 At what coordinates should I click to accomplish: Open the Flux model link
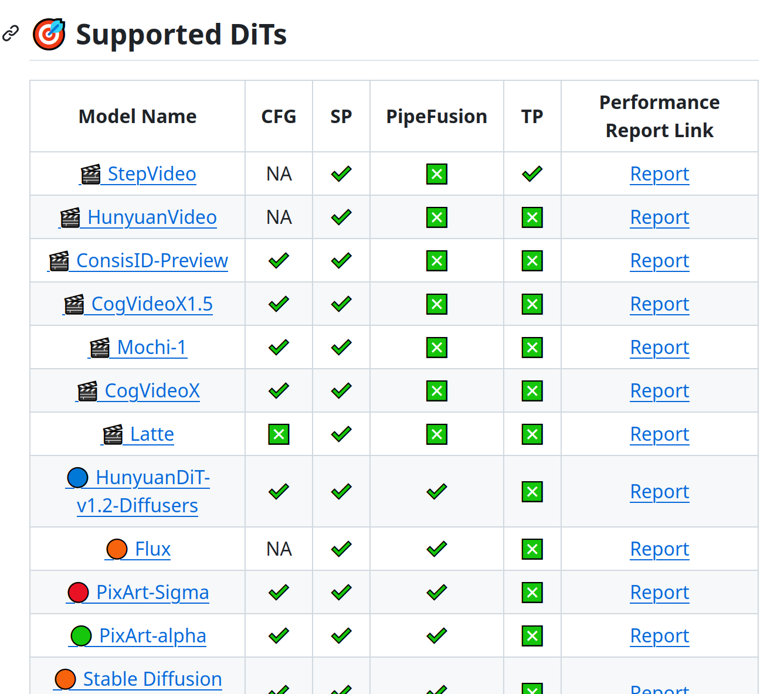(x=138, y=549)
